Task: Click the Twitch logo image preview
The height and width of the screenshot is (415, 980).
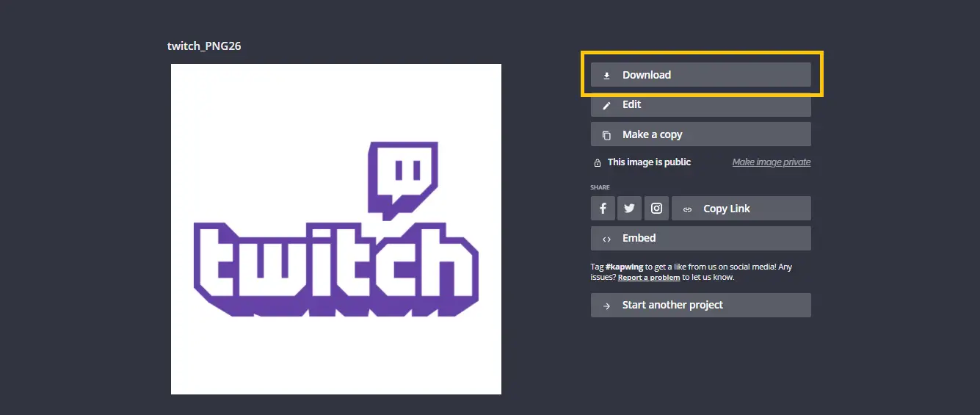Action: 336,229
